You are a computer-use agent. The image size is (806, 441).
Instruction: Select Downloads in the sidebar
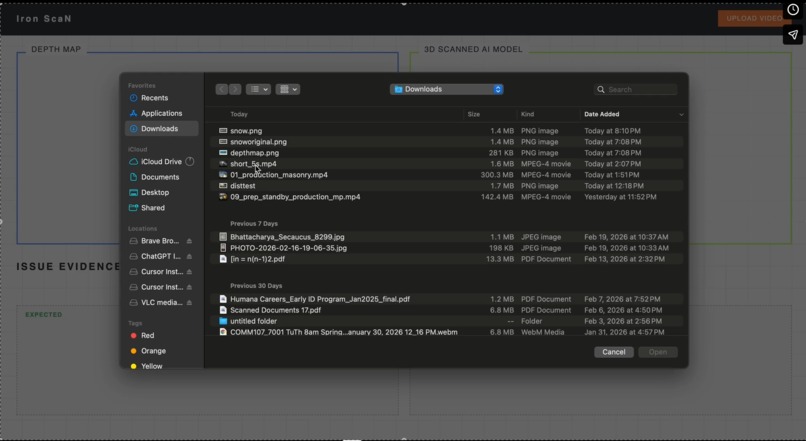click(161, 128)
